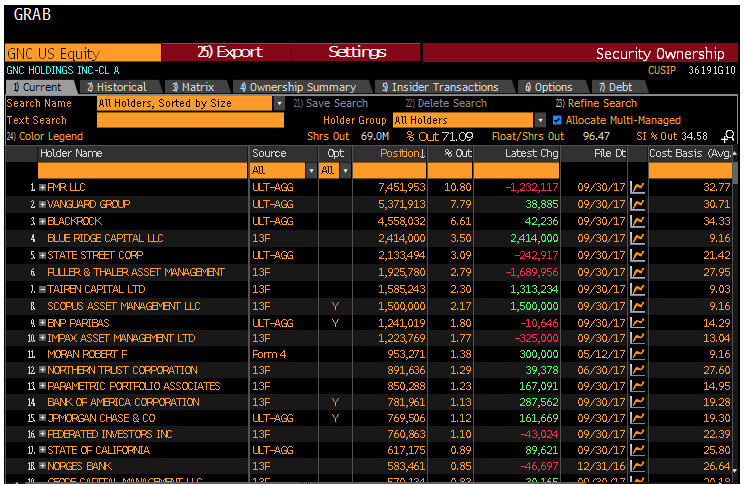
Task: Open the Source filter dropdown
Action: coord(311,170)
